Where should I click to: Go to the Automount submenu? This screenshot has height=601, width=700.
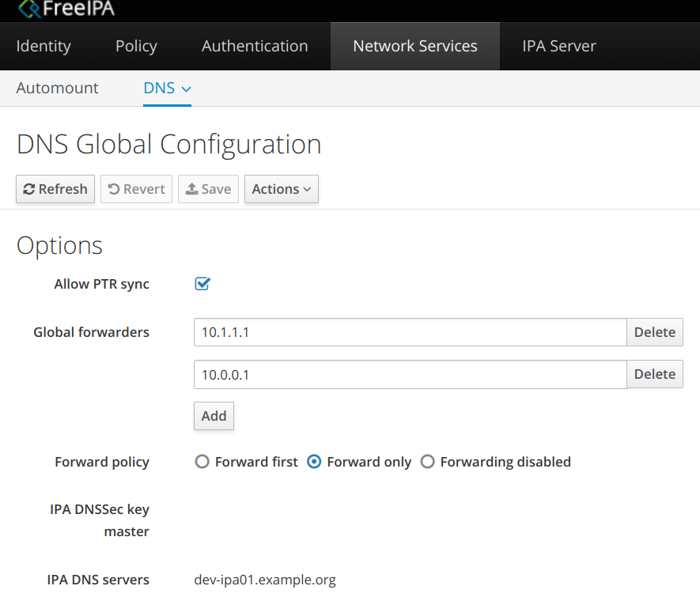click(57, 88)
